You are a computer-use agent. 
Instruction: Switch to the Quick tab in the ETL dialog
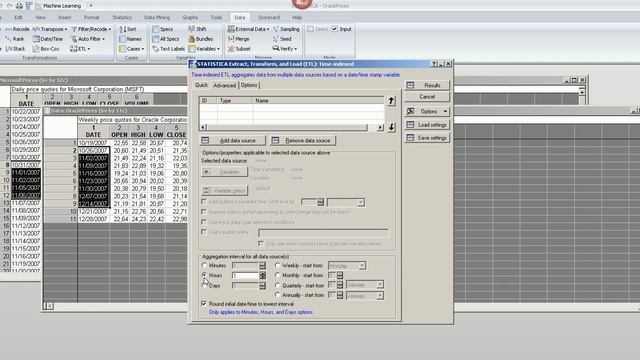click(x=201, y=85)
